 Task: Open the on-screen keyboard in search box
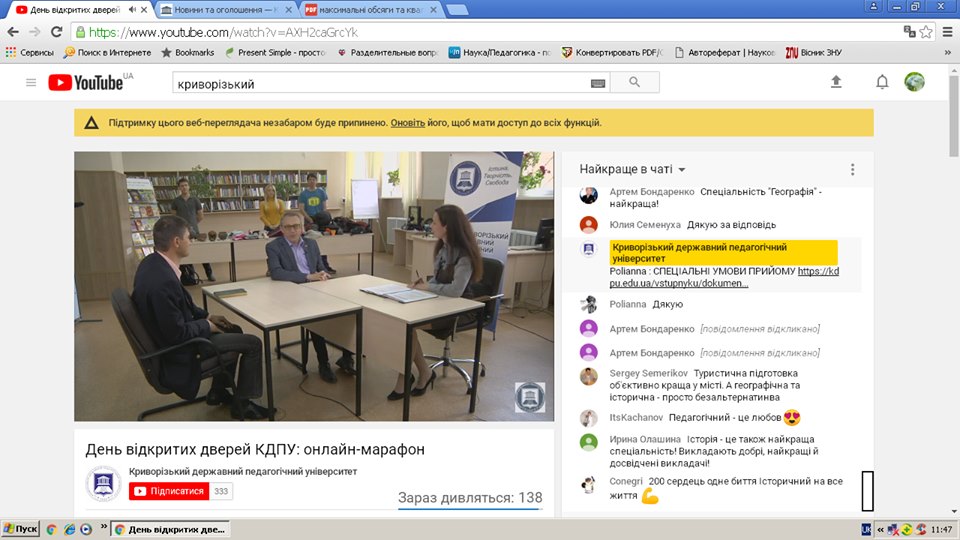pyautogui.click(x=598, y=83)
